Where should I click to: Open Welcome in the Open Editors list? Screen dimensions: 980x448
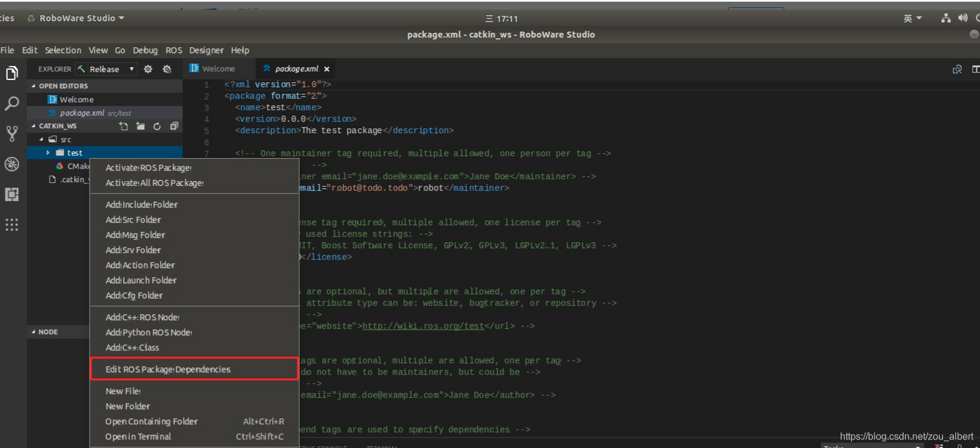[x=105, y=99]
